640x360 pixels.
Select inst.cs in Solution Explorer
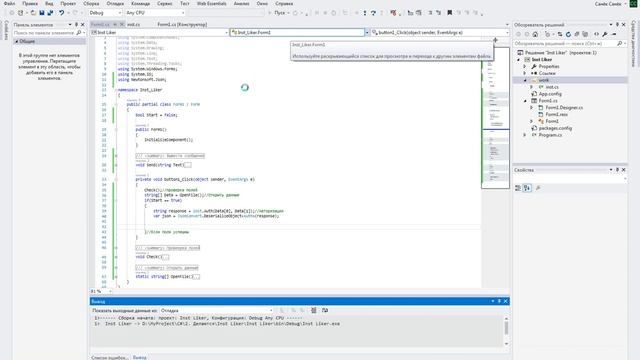pyautogui.click(x=551, y=87)
